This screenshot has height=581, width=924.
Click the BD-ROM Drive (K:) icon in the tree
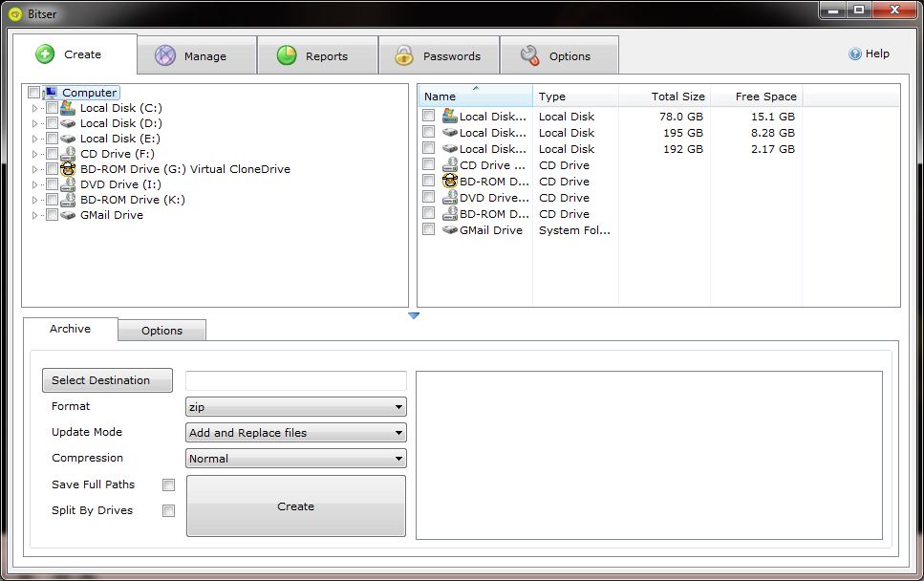coord(68,200)
